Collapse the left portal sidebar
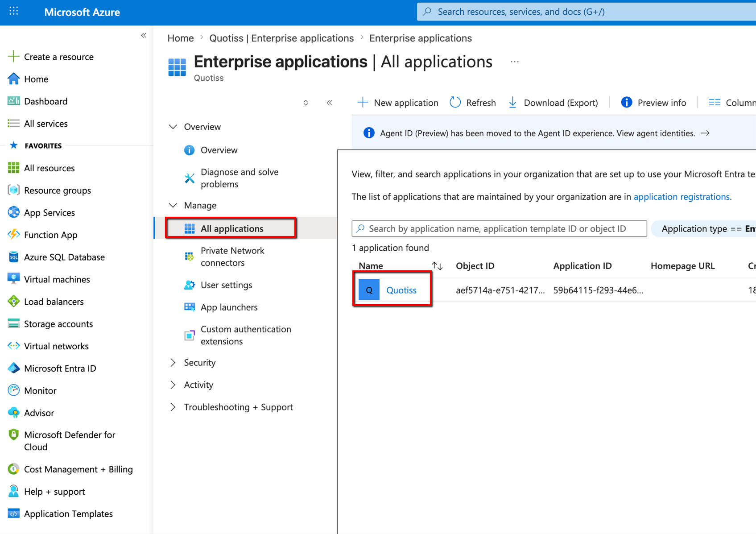Image resolution: width=756 pixels, height=534 pixels. click(x=144, y=35)
